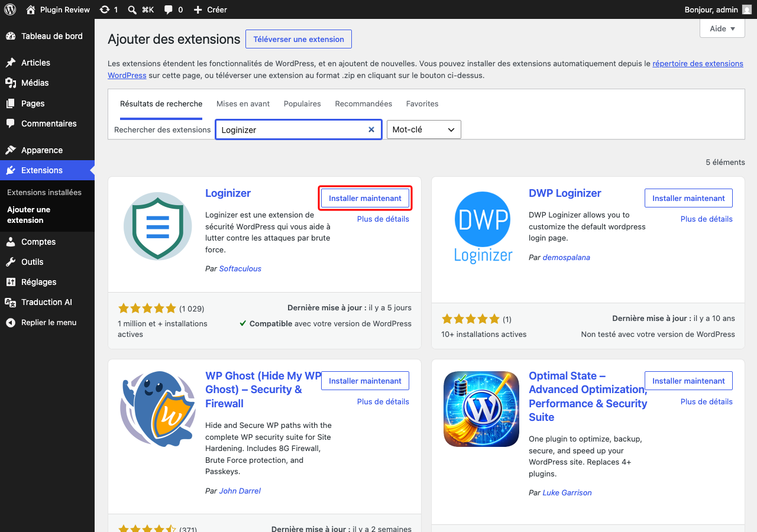The image size is (757, 532).
Task: Open the DWP Loginizer title link
Action: pyautogui.click(x=565, y=193)
